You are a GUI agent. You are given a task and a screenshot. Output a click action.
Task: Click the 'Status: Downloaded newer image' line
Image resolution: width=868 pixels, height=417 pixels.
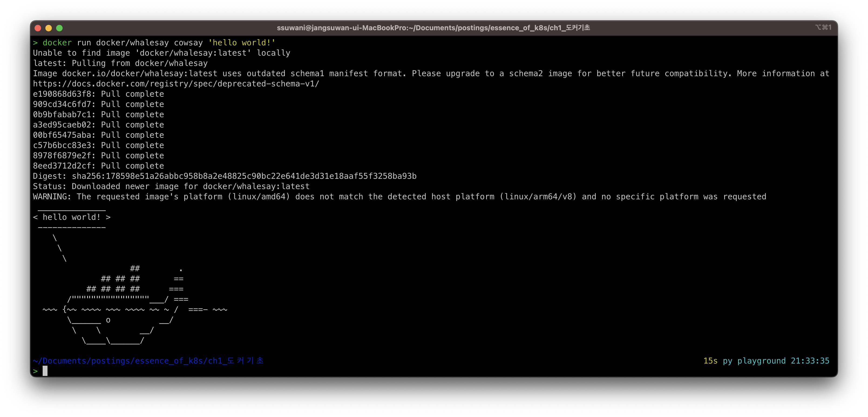171,186
